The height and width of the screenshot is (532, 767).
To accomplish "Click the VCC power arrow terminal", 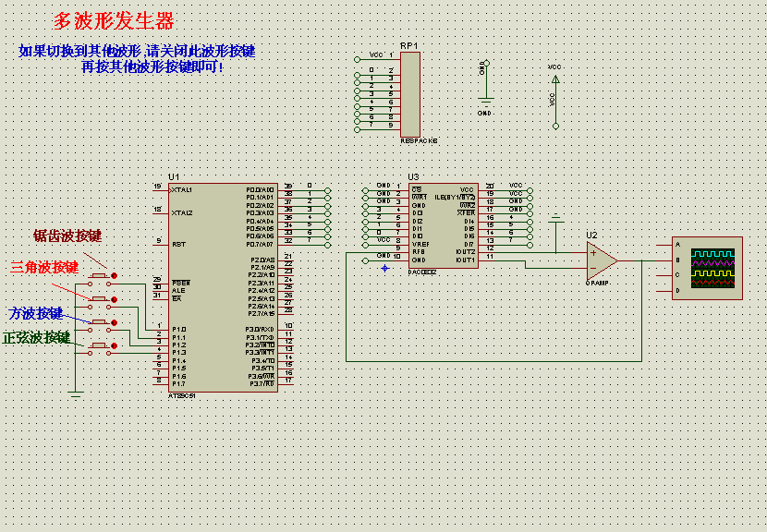I will click(x=555, y=79).
